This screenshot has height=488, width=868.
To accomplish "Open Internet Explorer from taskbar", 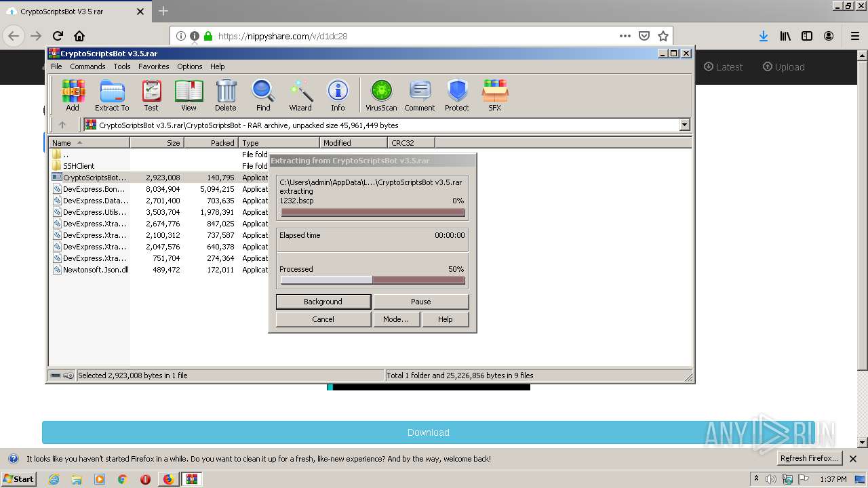I will 54,479.
